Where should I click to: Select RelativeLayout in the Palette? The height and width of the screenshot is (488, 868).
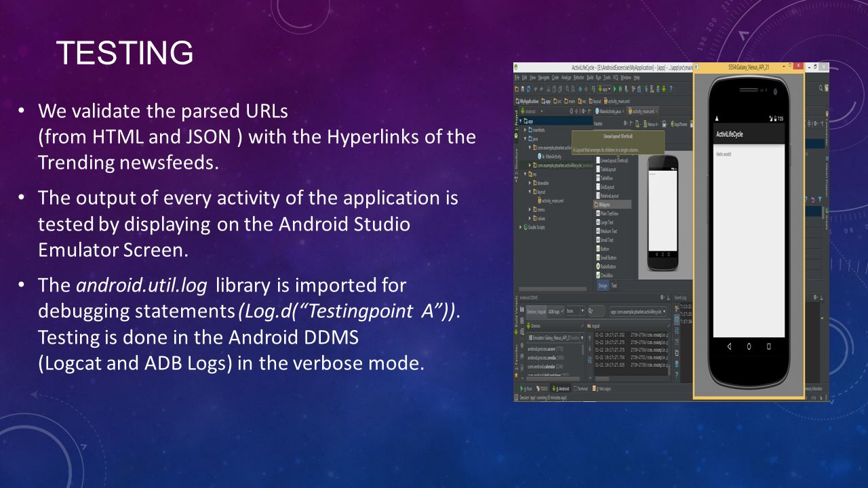pyautogui.click(x=608, y=196)
